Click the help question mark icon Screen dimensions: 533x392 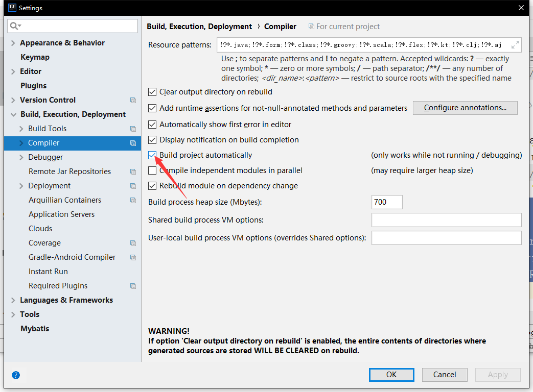coord(16,375)
